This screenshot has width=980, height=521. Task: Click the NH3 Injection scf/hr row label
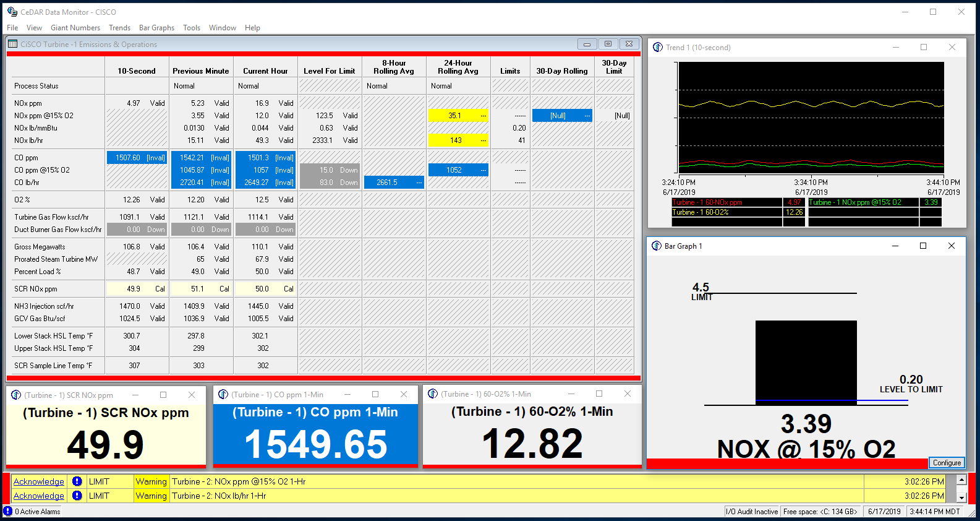point(45,306)
